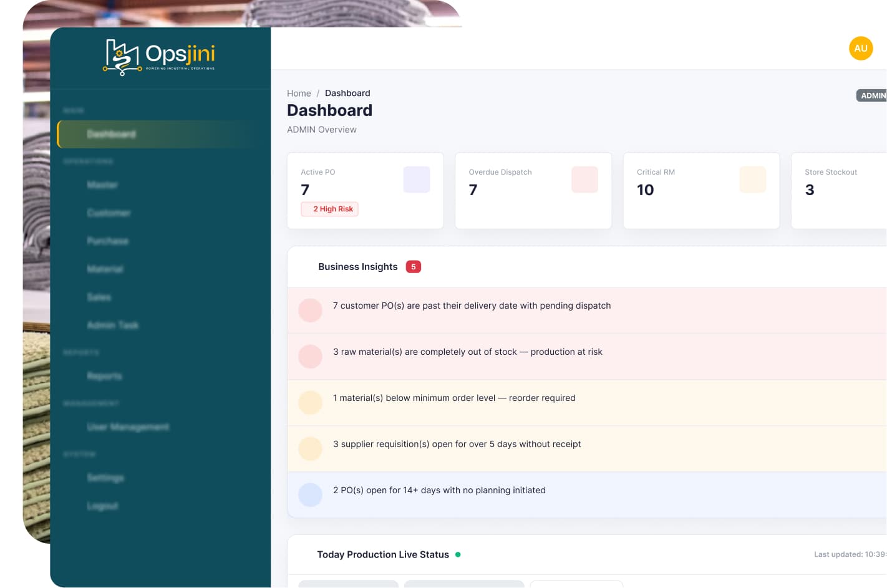The height and width of the screenshot is (588, 887).
Task: Click the 2 High Risk badge
Action: (329, 209)
